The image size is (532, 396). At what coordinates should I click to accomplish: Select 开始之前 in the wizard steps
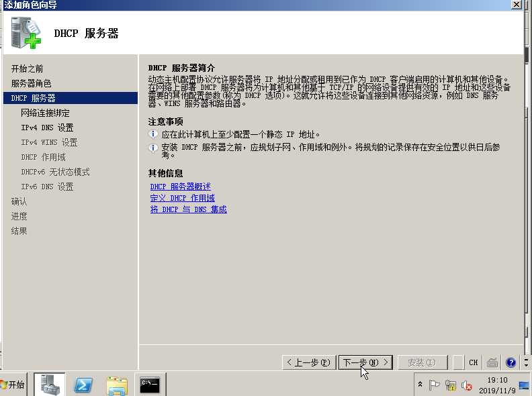click(x=27, y=69)
